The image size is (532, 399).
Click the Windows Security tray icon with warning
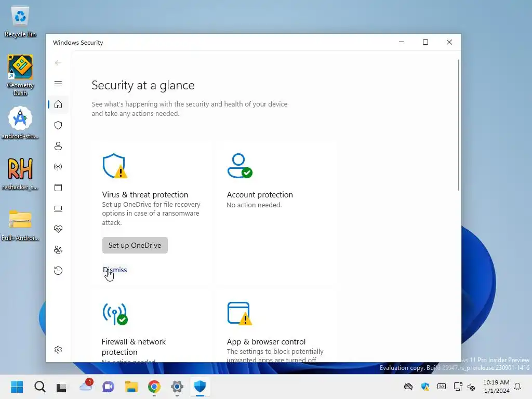[425, 387]
